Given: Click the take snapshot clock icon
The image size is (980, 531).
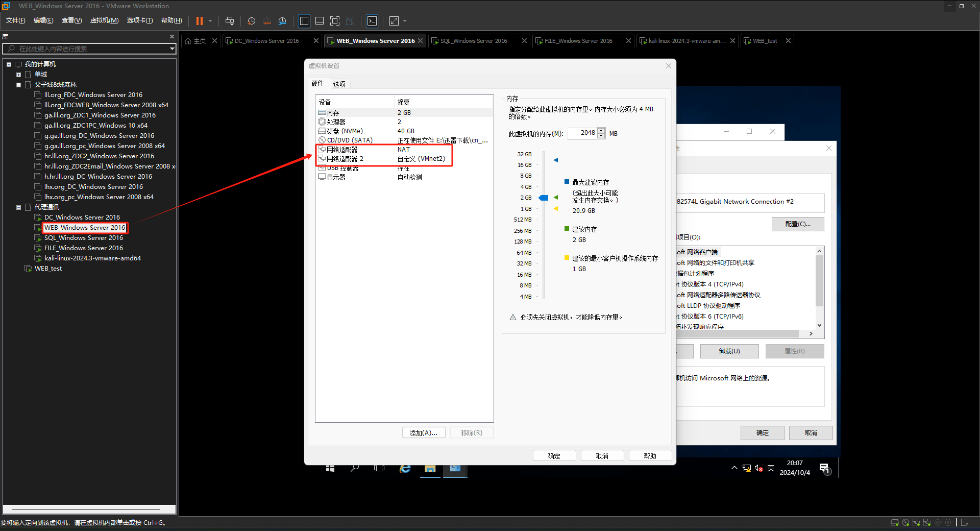Looking at the screenshot, I should 251,21.
